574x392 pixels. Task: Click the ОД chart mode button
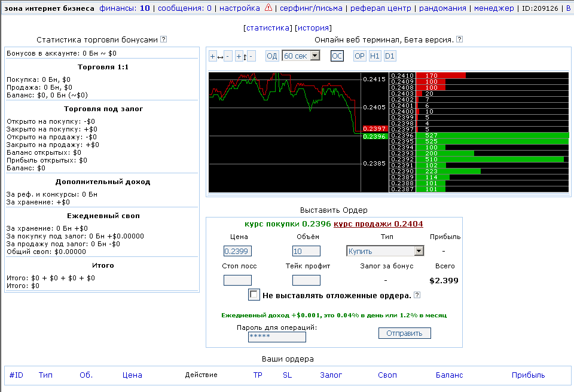click(x=272, y=56)
